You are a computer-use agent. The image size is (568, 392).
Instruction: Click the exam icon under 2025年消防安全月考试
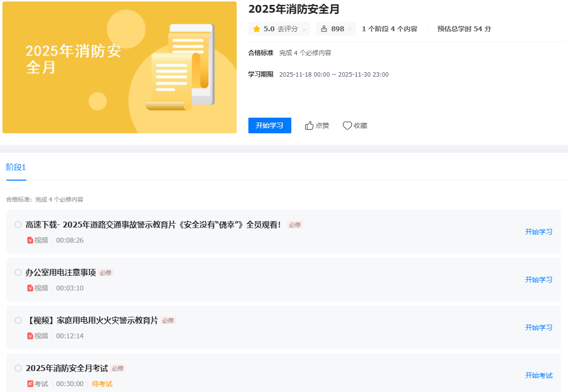pos(30,384)
